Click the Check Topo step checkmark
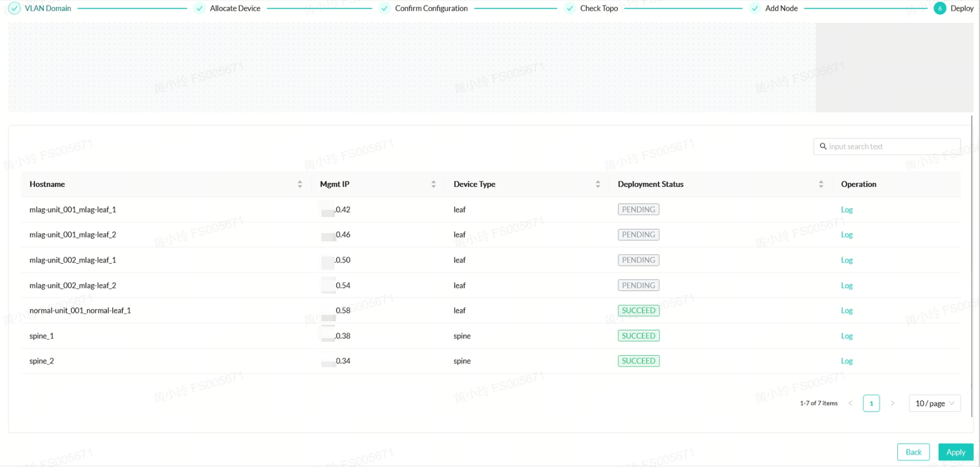980x467 pixels. click(x=570, y=9)
